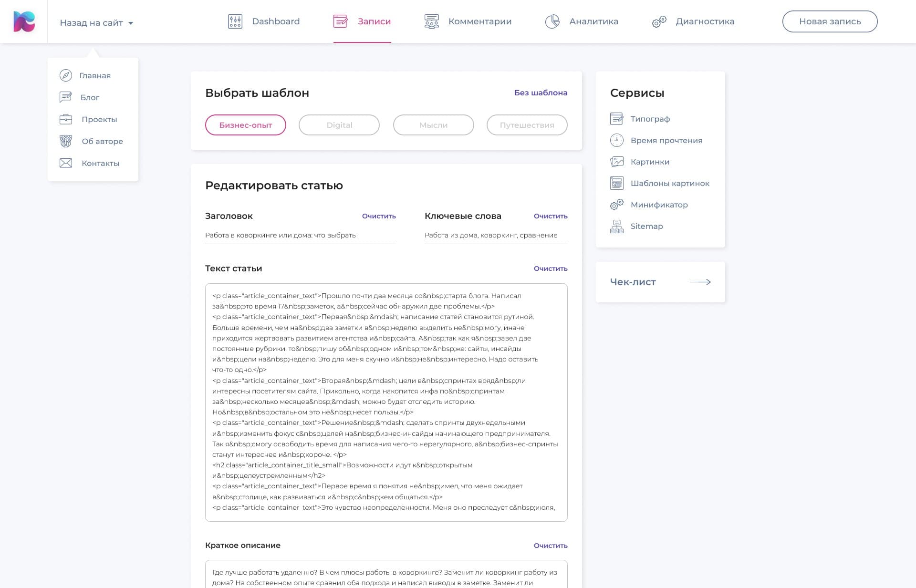Clear the Ключевые слова field
The width and height of the screenshot is (916, 588).
[551, 216]
